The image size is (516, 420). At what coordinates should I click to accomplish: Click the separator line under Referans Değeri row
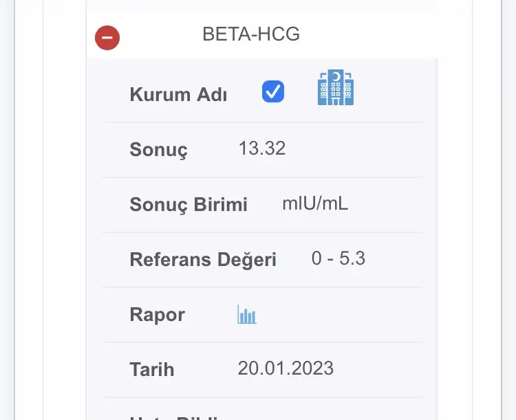click(x=261, y=287)
